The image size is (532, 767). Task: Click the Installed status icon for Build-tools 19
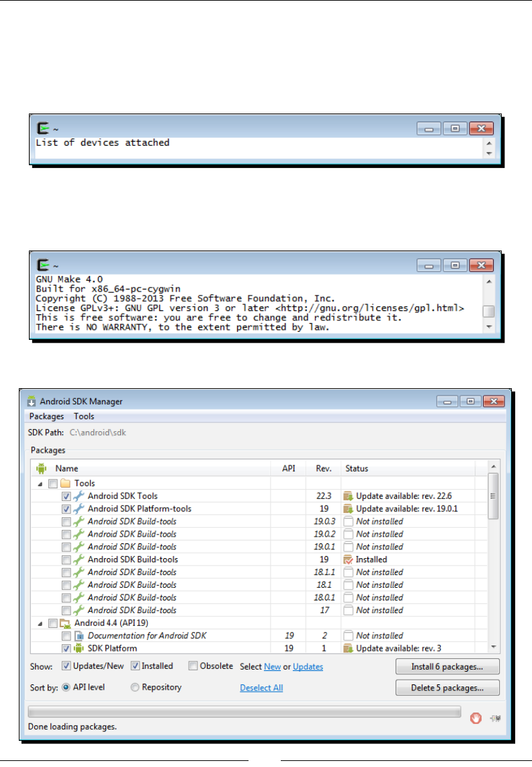pyautogui.click(x=348, y=559)
